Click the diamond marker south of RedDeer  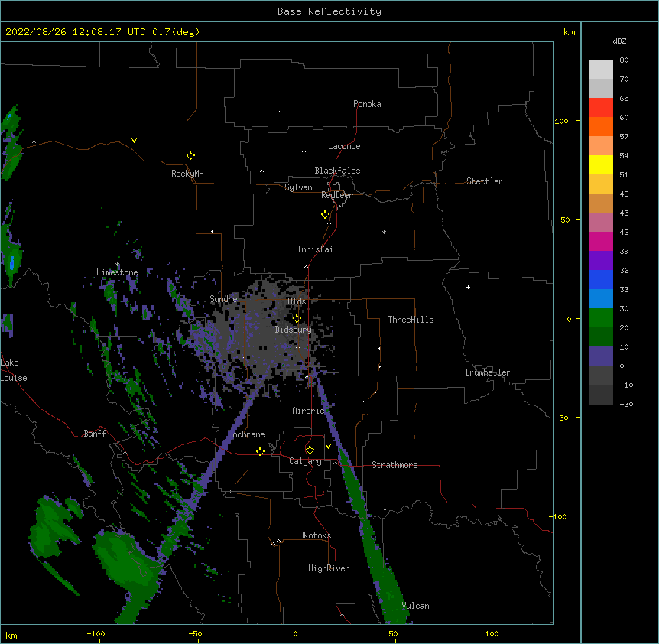pos(325,215)
